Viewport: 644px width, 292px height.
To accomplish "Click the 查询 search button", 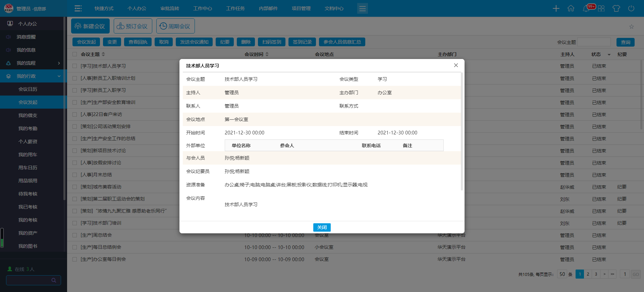I will [x=625, y=42].
